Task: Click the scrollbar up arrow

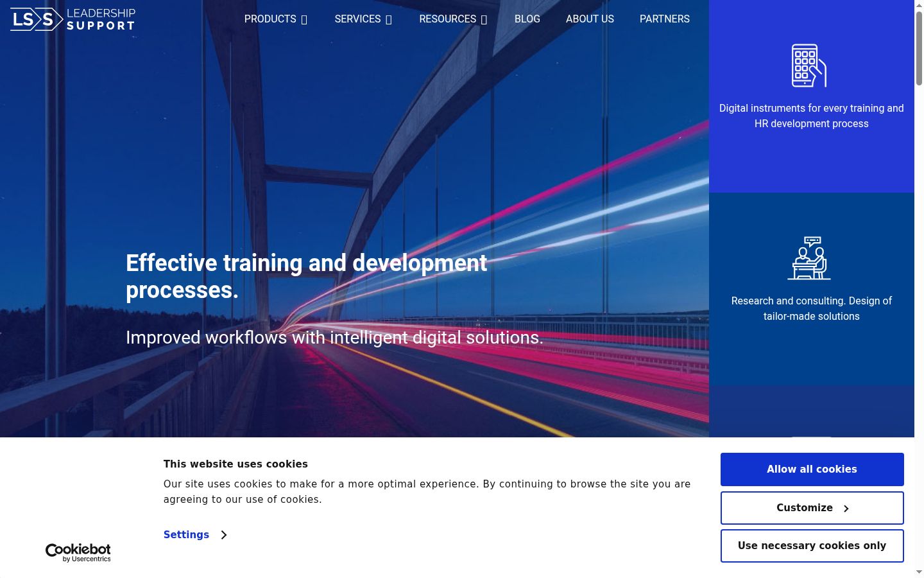Action: point(919,5)
